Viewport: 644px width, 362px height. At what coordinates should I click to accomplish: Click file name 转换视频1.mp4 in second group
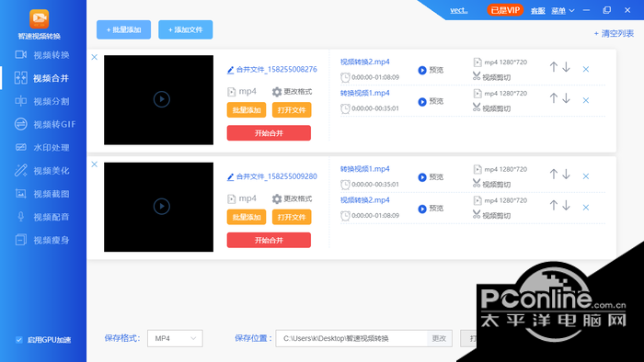(364, 169)
